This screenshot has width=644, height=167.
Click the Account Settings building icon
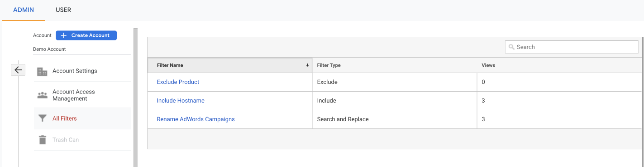42,71
